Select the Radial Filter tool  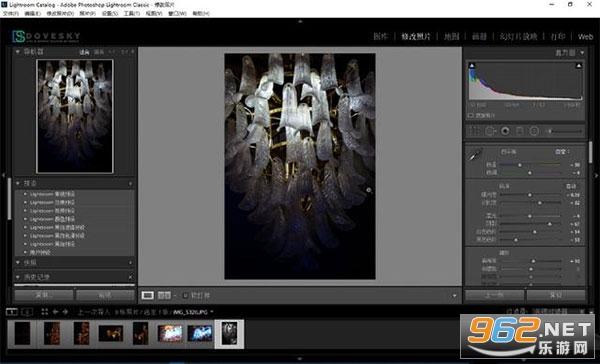534,131
